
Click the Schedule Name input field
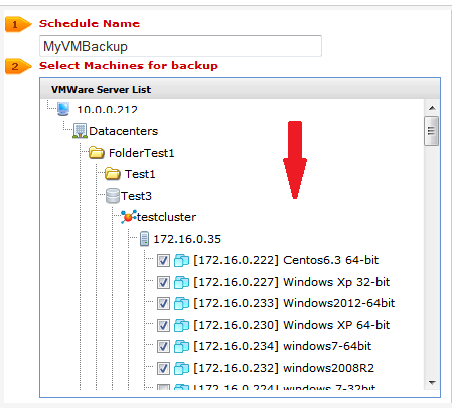tap(180, 46)
